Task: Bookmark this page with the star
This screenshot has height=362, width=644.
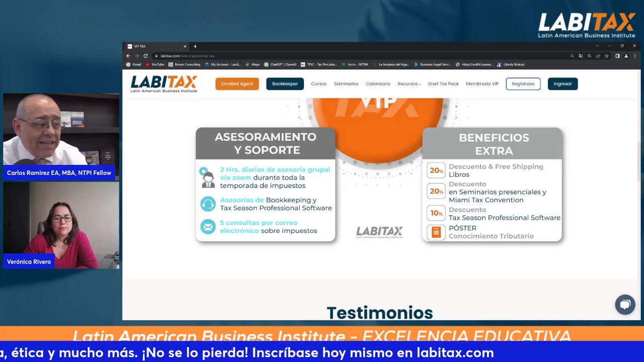Action: (607, 56)
